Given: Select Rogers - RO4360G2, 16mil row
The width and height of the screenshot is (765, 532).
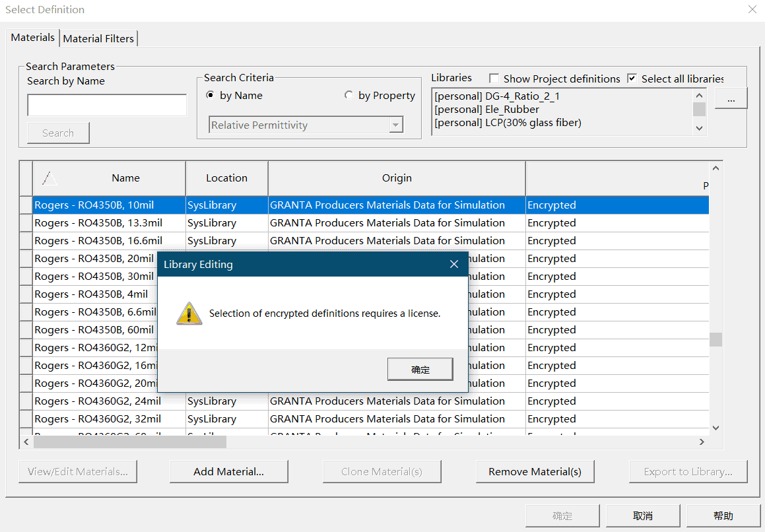Looking at the screenshot, I should [x=95, y=366].
